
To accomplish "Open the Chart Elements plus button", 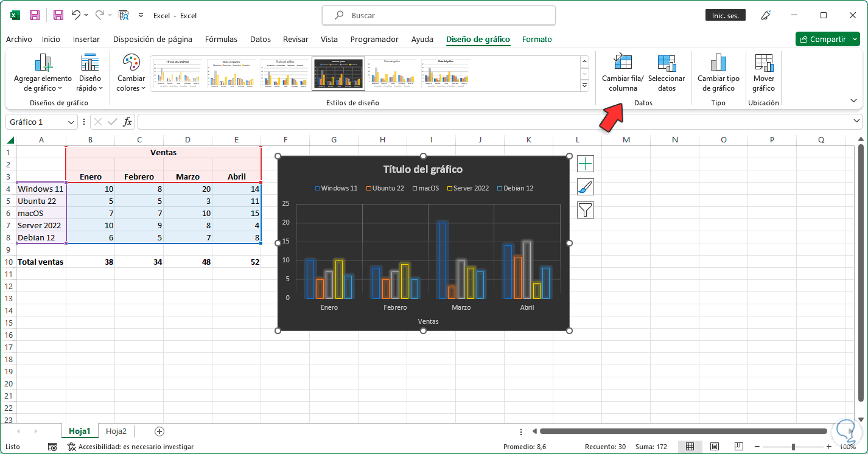I will [585, 164].
